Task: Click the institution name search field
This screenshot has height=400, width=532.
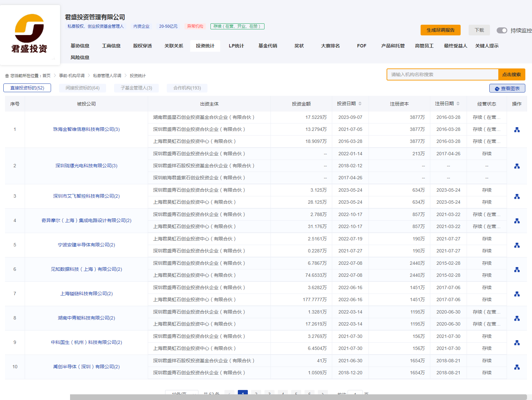Action: coord(442,74)
